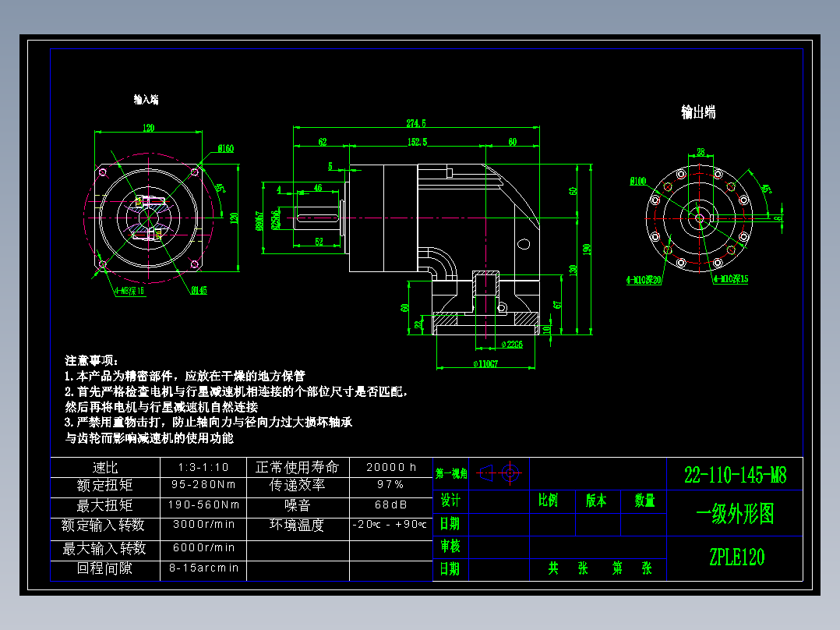Image resolution: width=840 pixels, height=630 pixels.
Task: Click the -20ºc - +90ºc temperature range cell
Action: coord(390,526)
